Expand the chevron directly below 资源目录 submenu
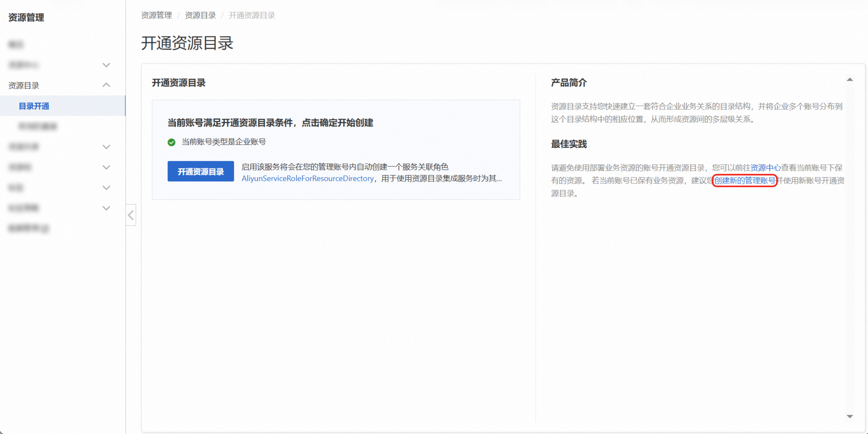Image resolution: width=868 pixels, height=434 pixels. pyautogui.click(x=106, y=147)
